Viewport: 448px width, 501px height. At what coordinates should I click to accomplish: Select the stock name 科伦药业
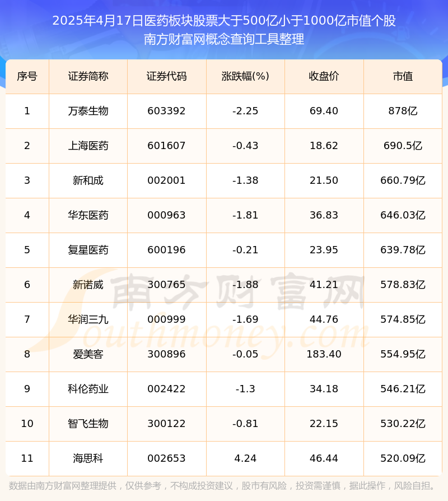click(88, 389)
